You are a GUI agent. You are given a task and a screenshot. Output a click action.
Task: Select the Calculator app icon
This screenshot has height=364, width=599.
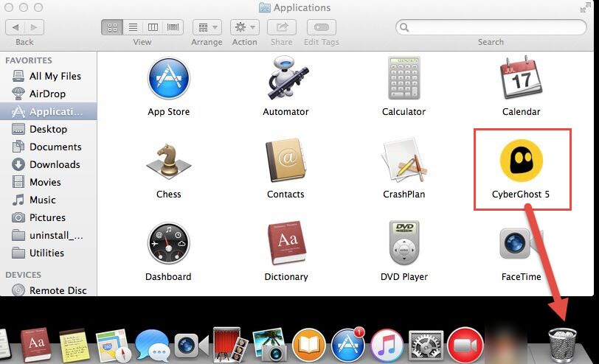coord(404,78)
